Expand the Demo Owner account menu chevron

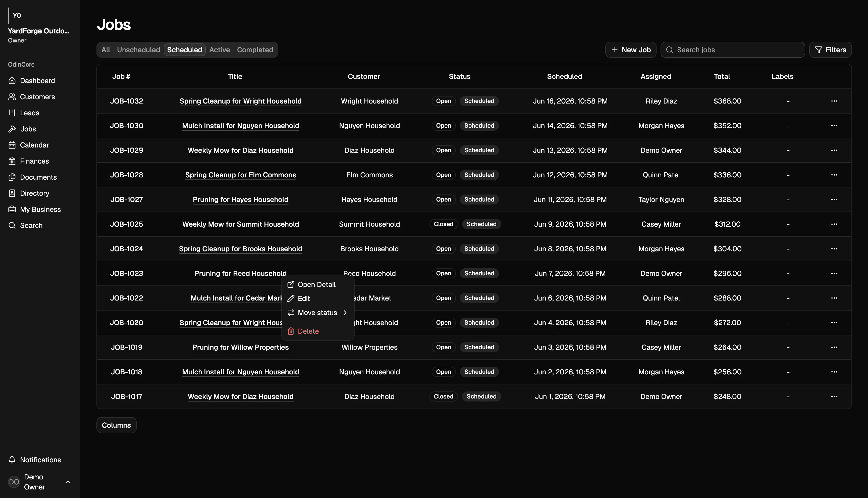point(68,482)
